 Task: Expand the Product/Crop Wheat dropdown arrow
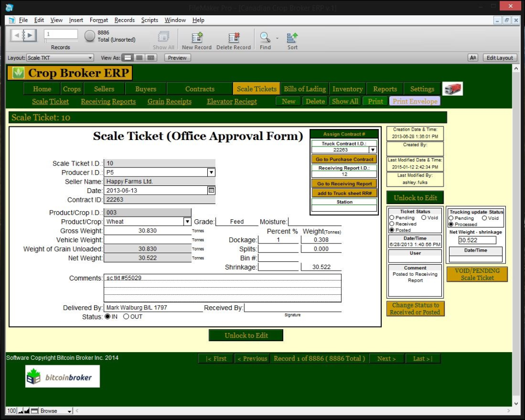click(x=187, y=221)
